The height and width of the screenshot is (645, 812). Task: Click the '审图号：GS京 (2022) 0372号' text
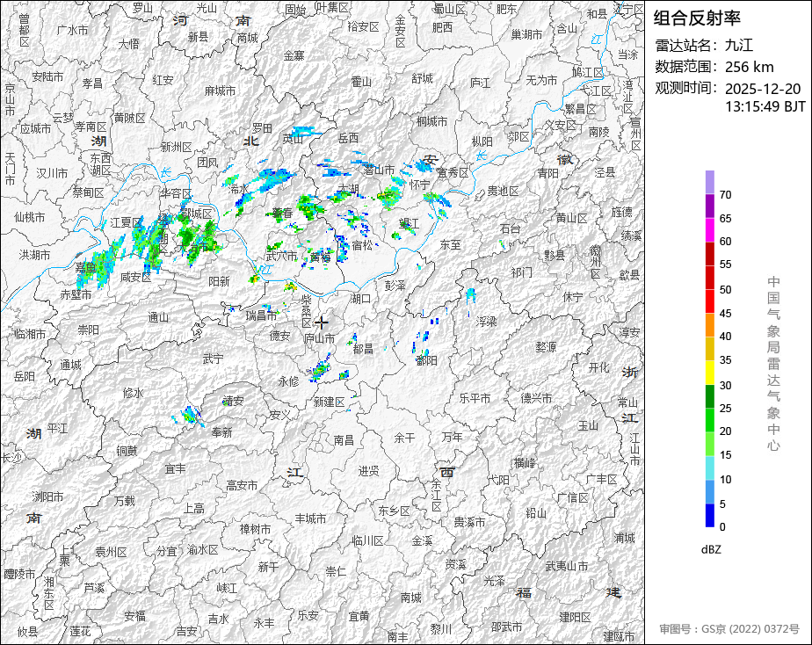729,629
